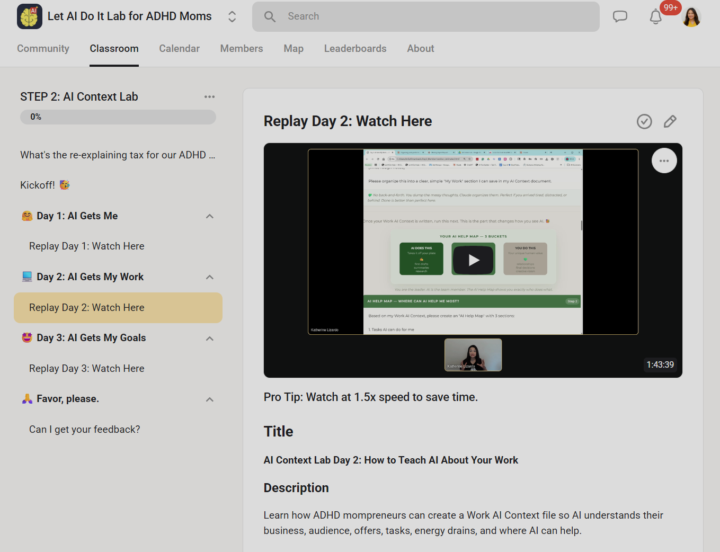
Task: Open the notifications bell
Action: click(656, 17)
